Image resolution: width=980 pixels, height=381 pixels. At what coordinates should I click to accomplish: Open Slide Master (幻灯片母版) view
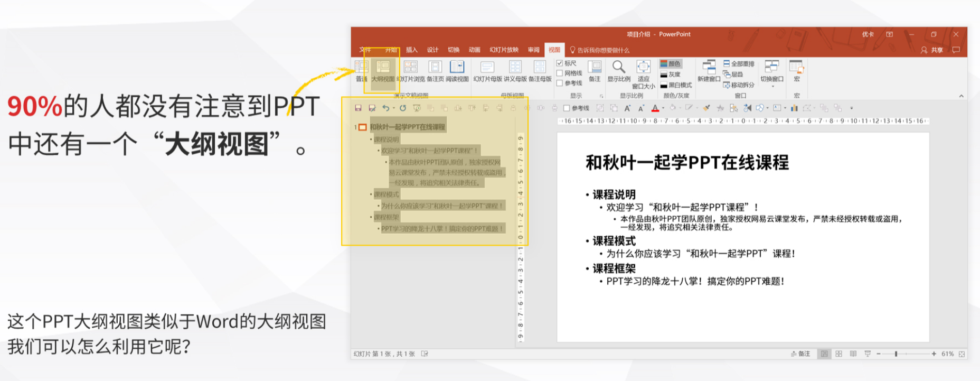(487, 71)
